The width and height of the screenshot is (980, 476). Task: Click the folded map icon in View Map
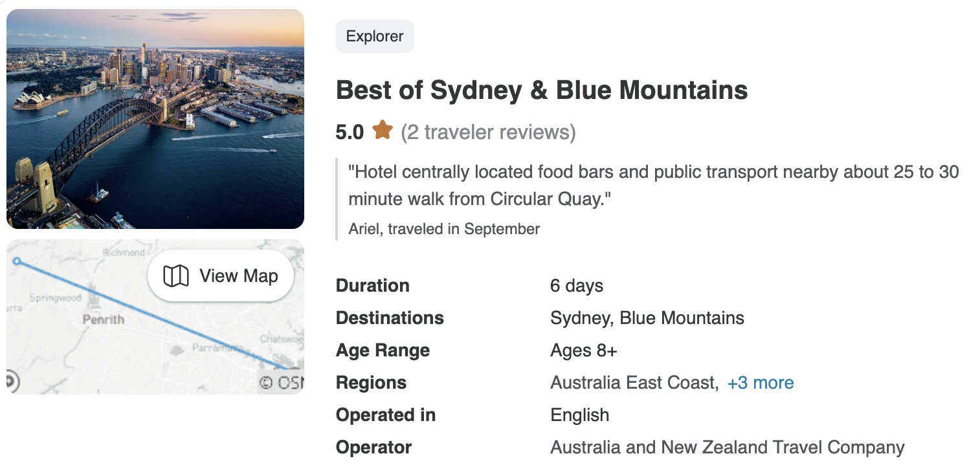175,276
